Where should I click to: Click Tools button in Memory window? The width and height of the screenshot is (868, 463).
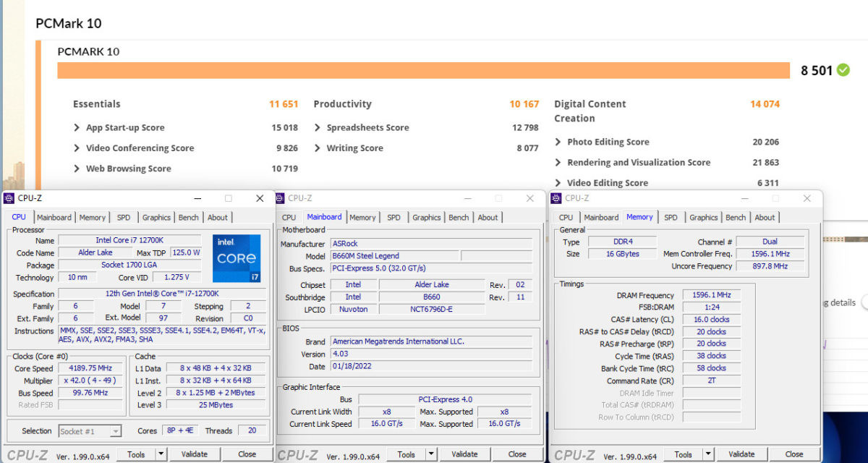point(684,454)
